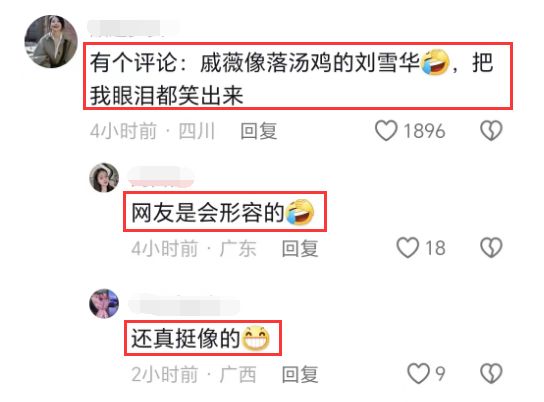This screenshot has width=544, height=402.
Task: Open the blurred username of 广东 replier
Action: pyautogui.click(x=161, y=177)
